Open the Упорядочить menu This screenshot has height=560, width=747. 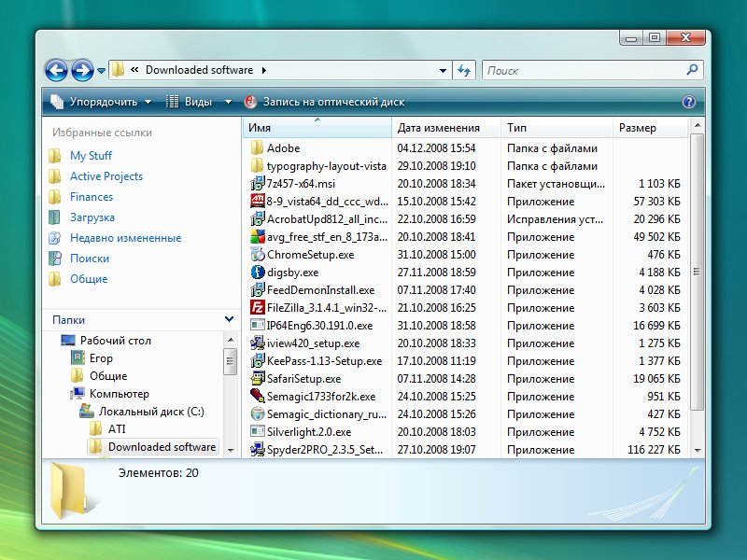click(x=101, y=102)
